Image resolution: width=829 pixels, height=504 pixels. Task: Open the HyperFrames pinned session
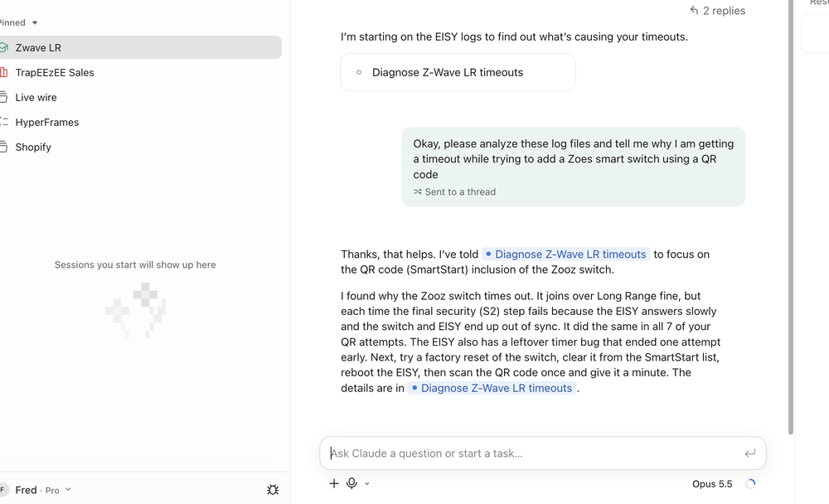[x=139, y=122]
